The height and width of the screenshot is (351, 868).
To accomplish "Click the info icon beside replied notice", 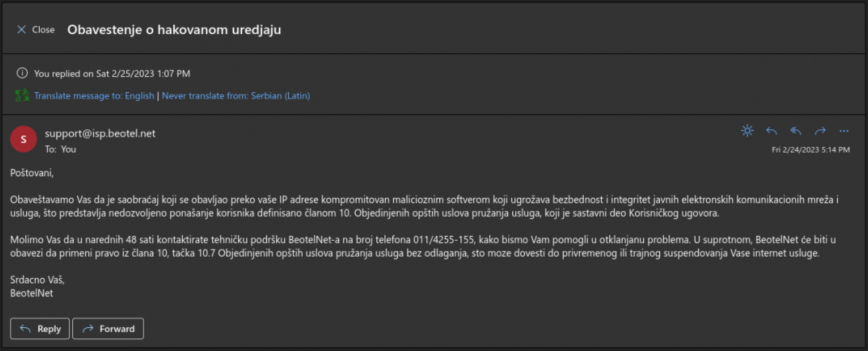I will pos(22,73).
